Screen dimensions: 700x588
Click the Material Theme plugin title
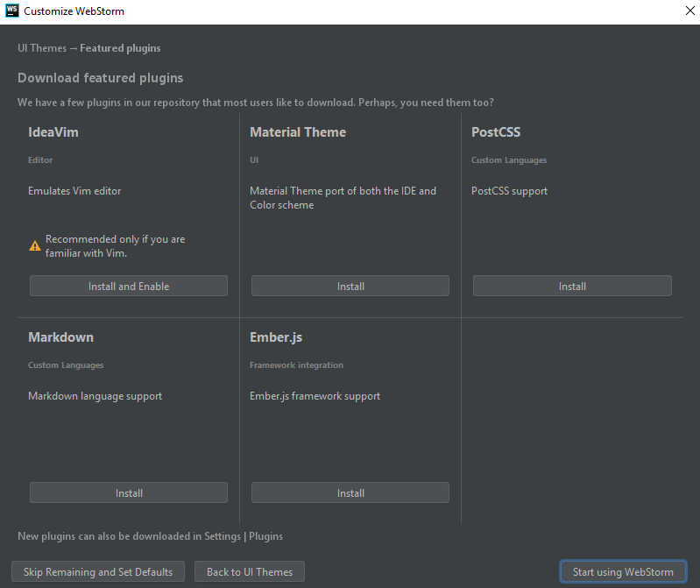click(298, 132)
